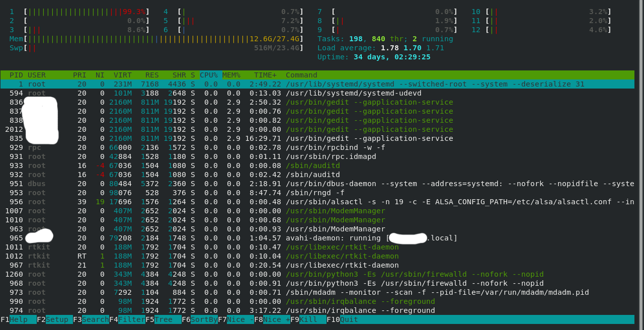Sort by the MEM% column header
Image resolution: width=644 pixels, height=330 pixels.
231,75
